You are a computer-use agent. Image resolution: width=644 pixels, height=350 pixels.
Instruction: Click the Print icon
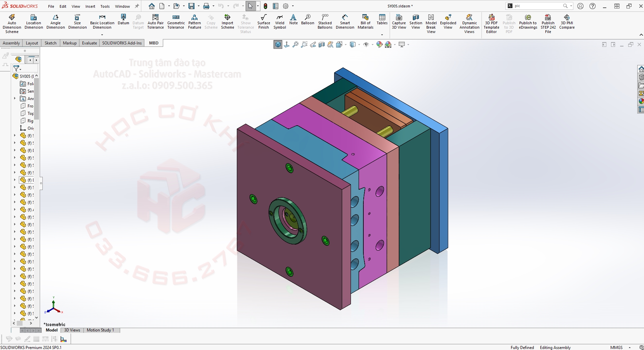pos(206,6)
